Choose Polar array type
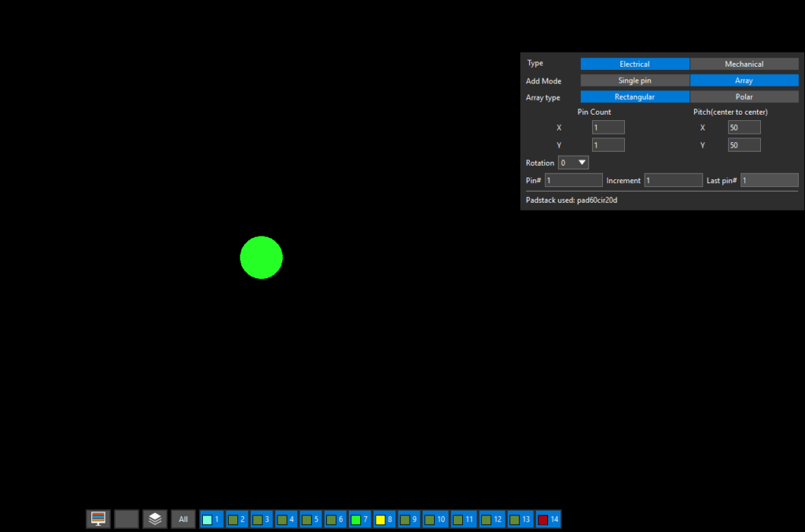Screen dimensions: 805x532 [x=744, y=97]
